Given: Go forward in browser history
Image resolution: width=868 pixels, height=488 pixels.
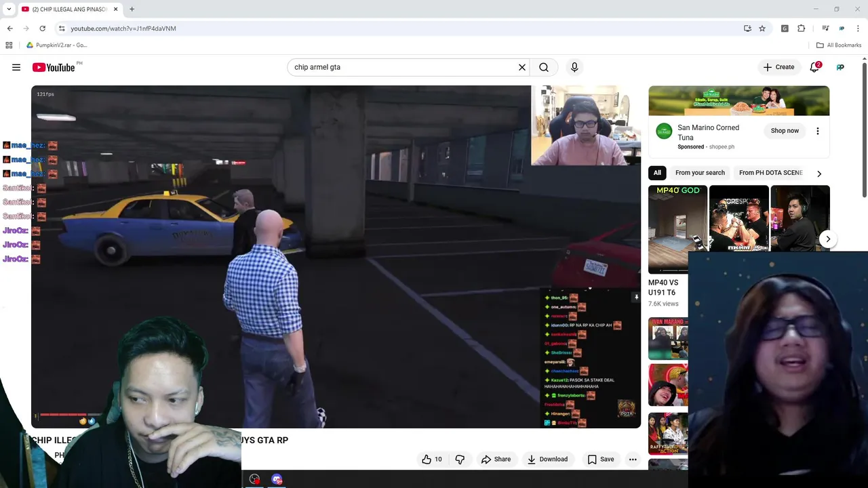Looking at the screenshot, I should click(x=26, y=28).
